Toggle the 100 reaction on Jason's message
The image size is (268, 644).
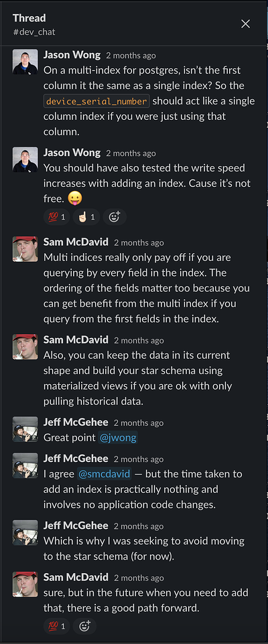[57, 217]
